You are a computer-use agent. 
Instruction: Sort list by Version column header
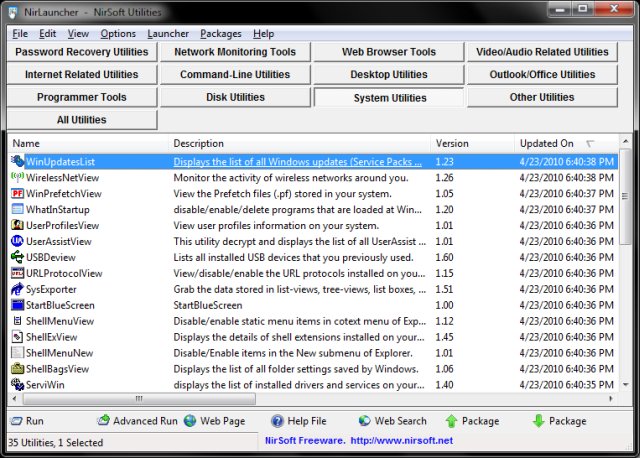[473, 143]
